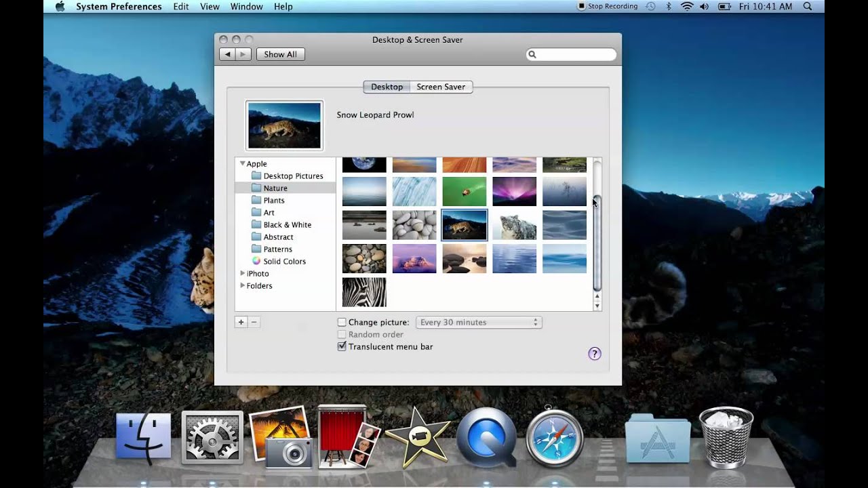The width and height of the screenshot is (868, 488).
Task: Select the Desktop tab
Action: click(387, 87)
